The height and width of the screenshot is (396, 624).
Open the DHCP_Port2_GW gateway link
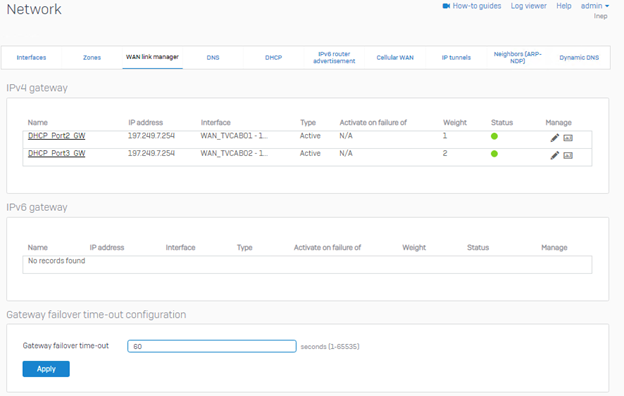(x=57, y=136)
